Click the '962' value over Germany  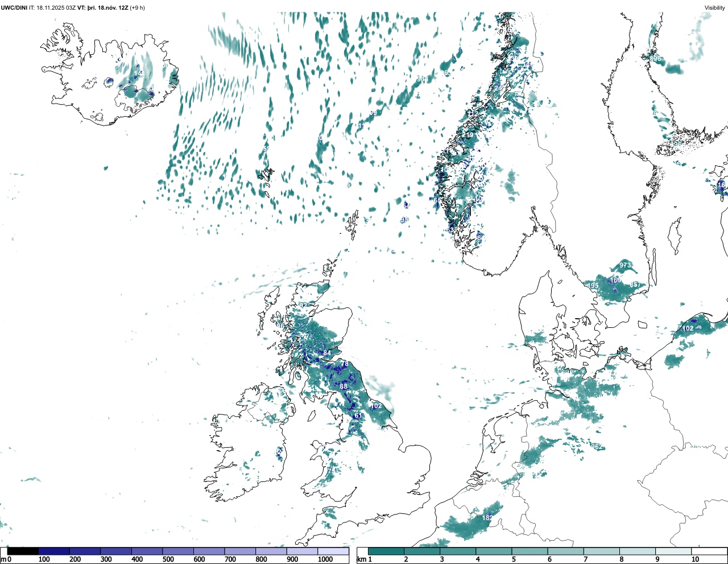(x=596, y=447)
